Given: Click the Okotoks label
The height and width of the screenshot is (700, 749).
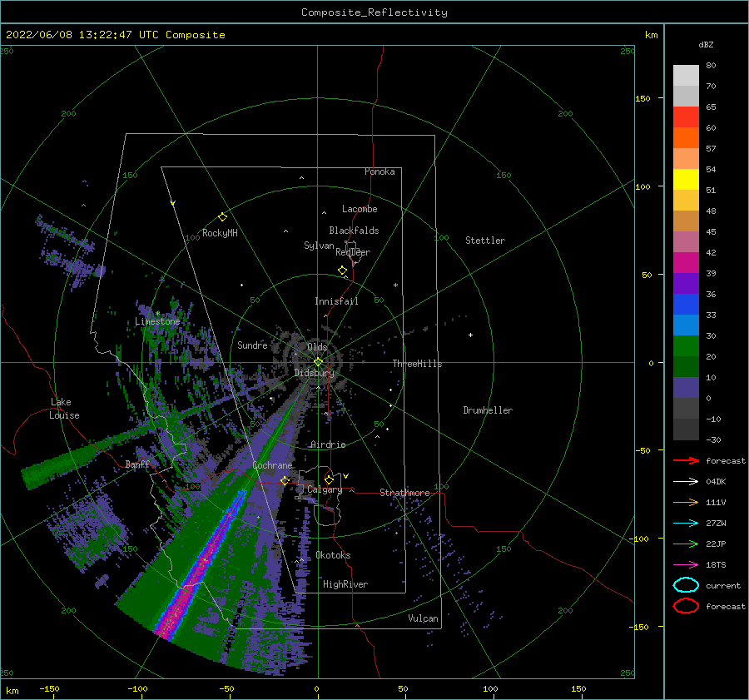Looking at the screenshot, I should 333,555.
